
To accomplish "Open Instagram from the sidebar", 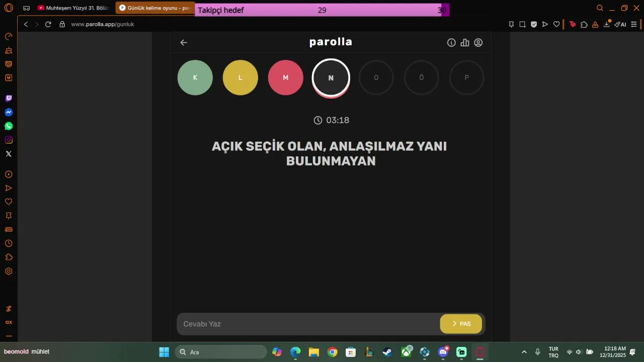I will [x=9, y=140].
